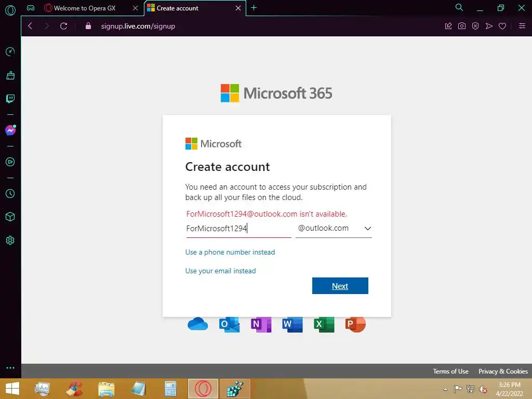Click the Word app icon
This screenshot has height=399, width=532.
click(292, 324)
